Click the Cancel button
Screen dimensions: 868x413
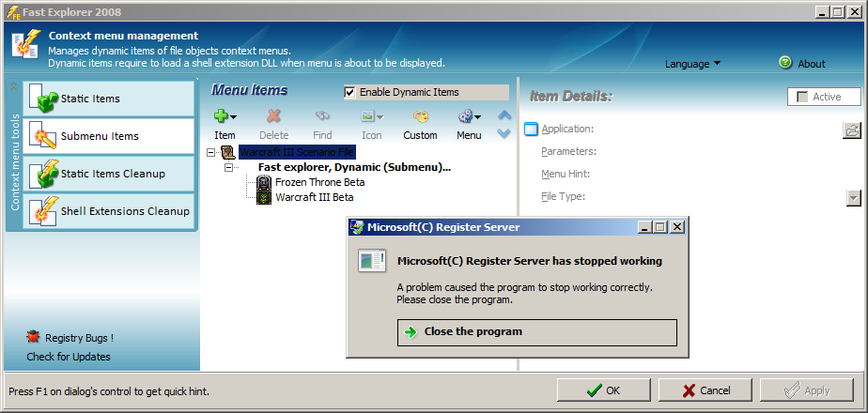tap(705, 390)
